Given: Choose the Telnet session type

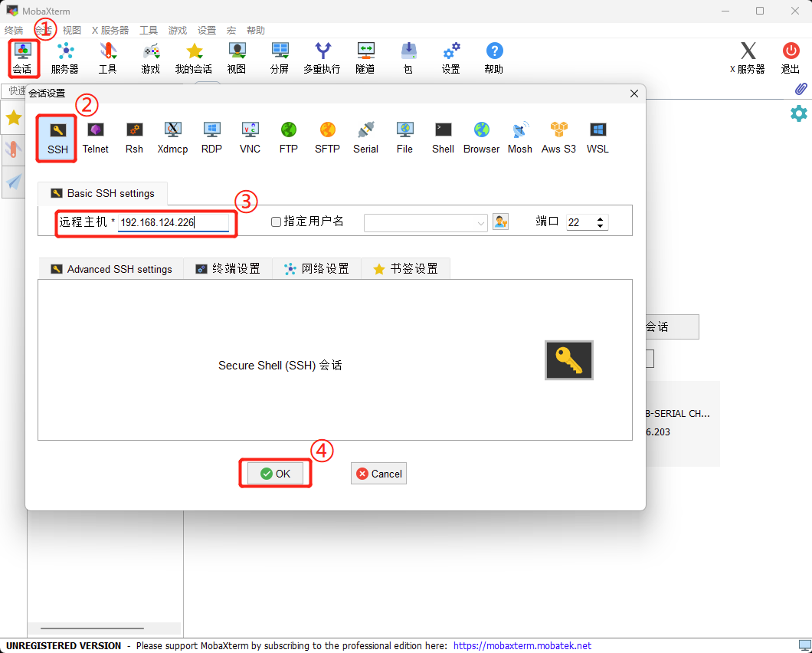Looking at the screenshot, I should [96, 137].
